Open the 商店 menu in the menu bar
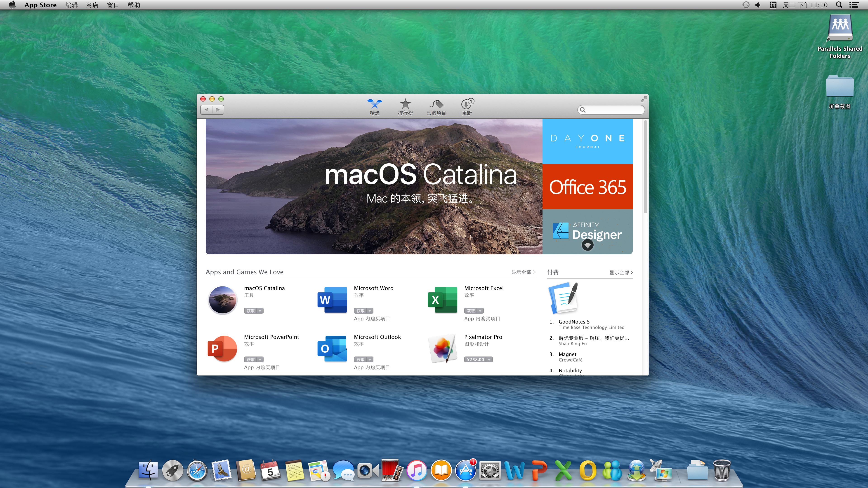 (x=92, y=5)
